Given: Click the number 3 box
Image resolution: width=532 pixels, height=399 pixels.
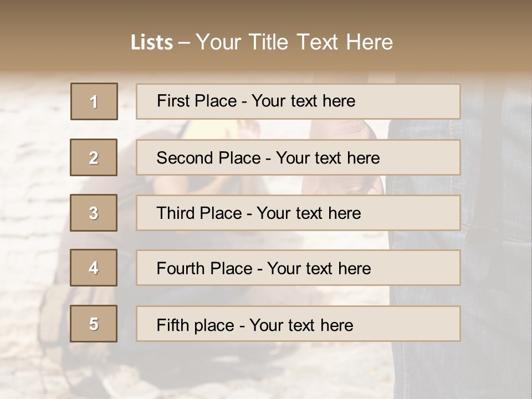Looking at the screenshot, I should [94, 213].
